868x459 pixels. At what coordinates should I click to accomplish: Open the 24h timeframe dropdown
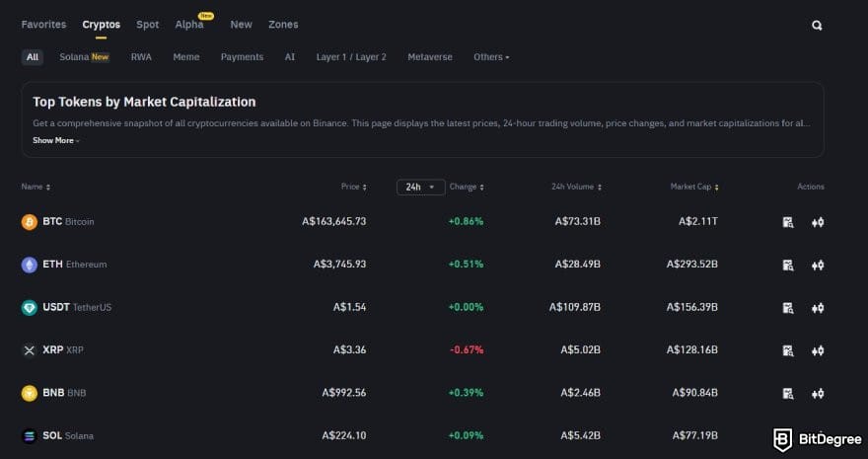point(421,188)
